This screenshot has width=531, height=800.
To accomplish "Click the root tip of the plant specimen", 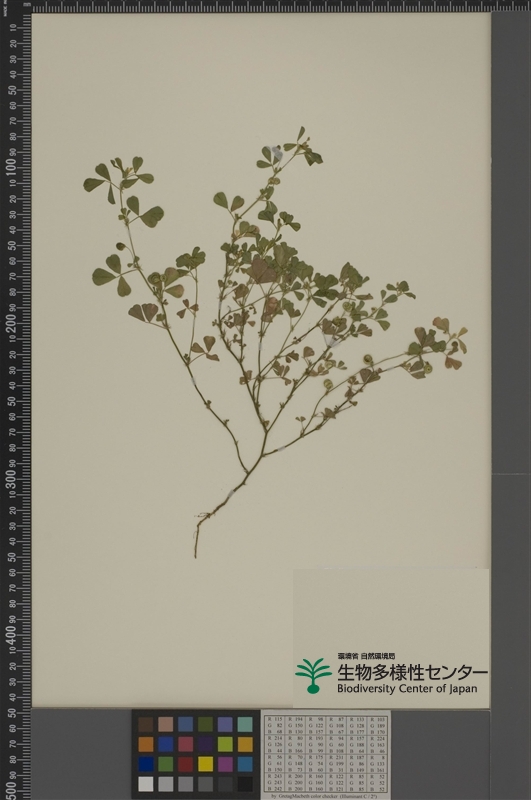I will pos(195,555).
